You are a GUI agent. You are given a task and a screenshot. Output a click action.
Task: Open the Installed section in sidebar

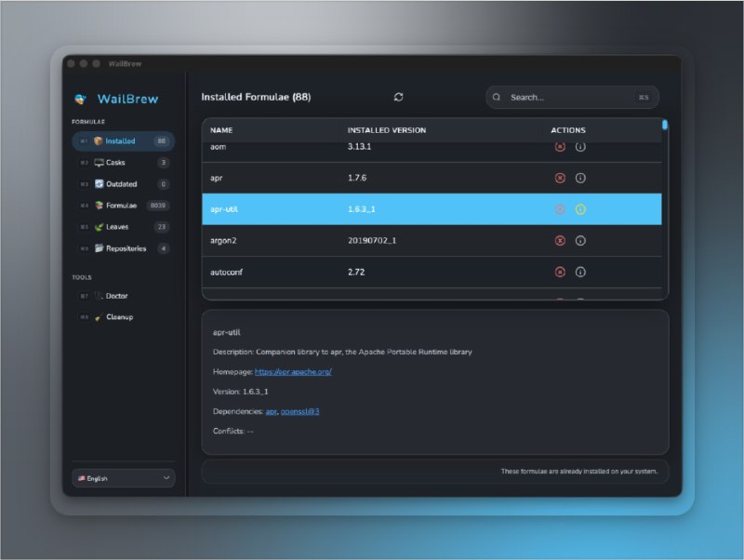coord(123,141)
